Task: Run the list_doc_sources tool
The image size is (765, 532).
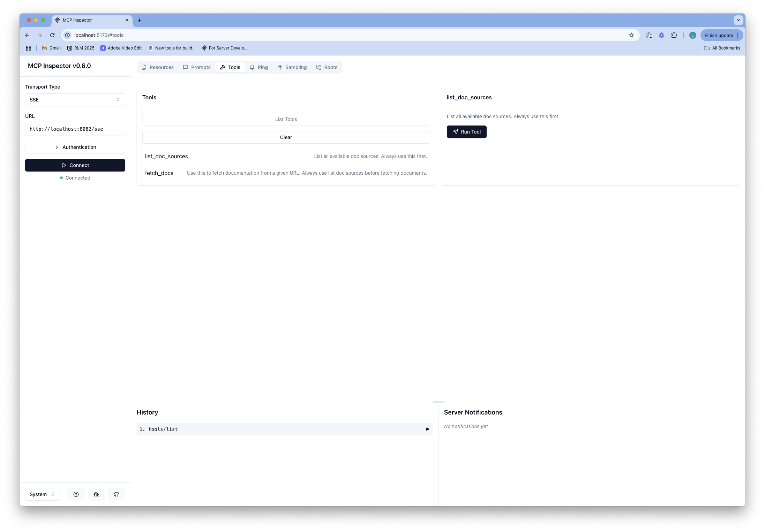Action: click(466, 131)
